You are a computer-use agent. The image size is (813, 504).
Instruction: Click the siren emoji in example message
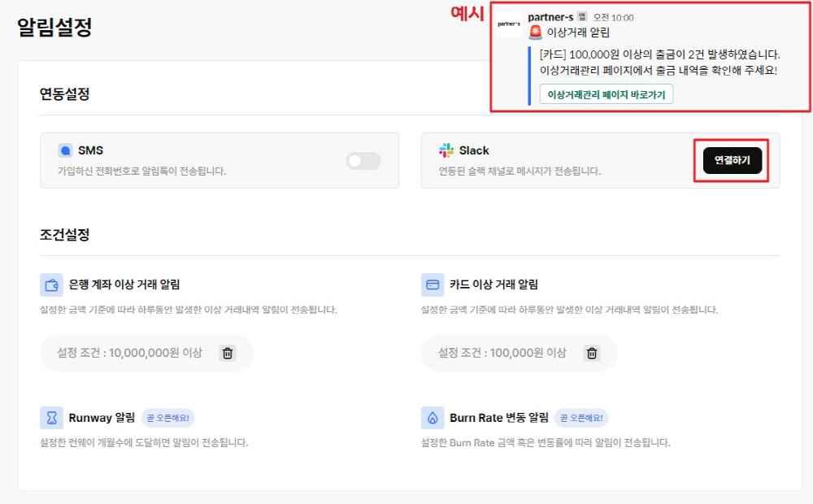point(535,33)
